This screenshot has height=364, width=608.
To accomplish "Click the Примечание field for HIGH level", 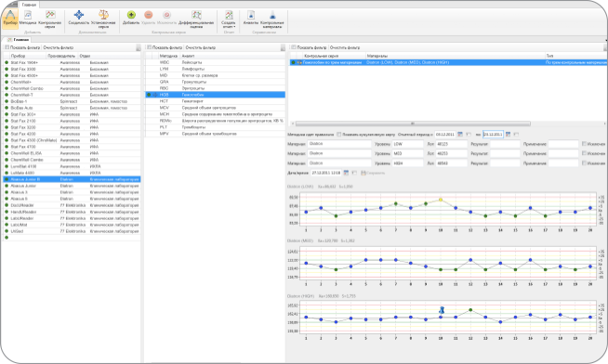I will 563,163.
